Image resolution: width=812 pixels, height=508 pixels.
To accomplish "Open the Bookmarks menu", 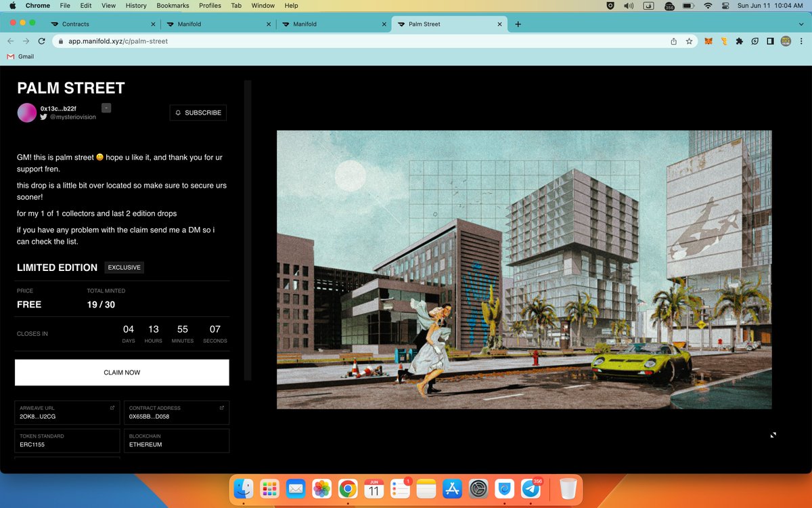I will pyautogui.click(x=173, y=5).
